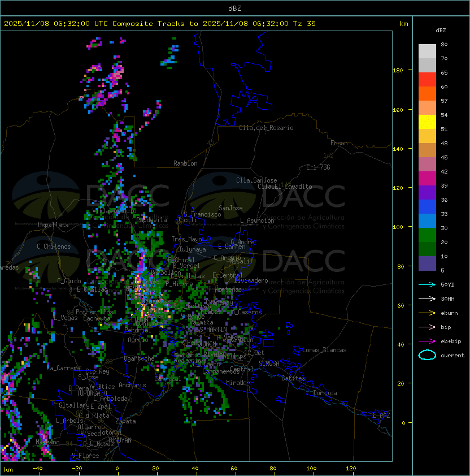Click the 'Lomas_Blancas' map label

(x=324, y=350)
